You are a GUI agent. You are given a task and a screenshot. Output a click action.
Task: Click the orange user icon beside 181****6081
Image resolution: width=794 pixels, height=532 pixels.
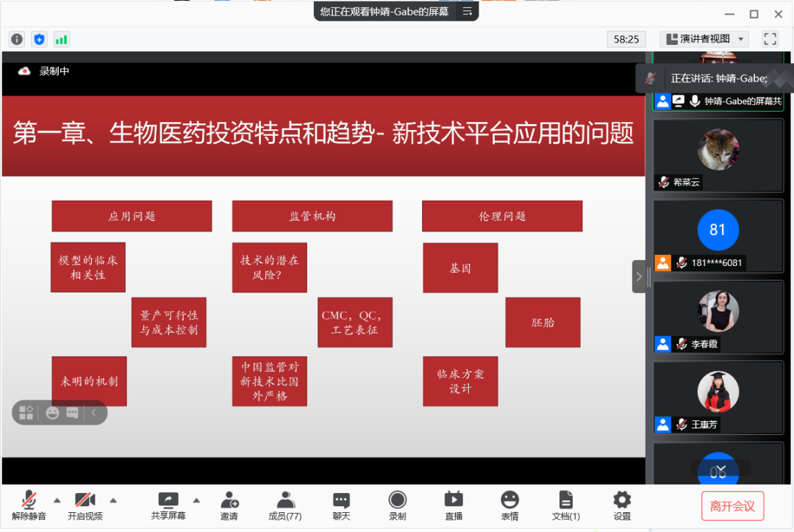[x=663, y=263]
